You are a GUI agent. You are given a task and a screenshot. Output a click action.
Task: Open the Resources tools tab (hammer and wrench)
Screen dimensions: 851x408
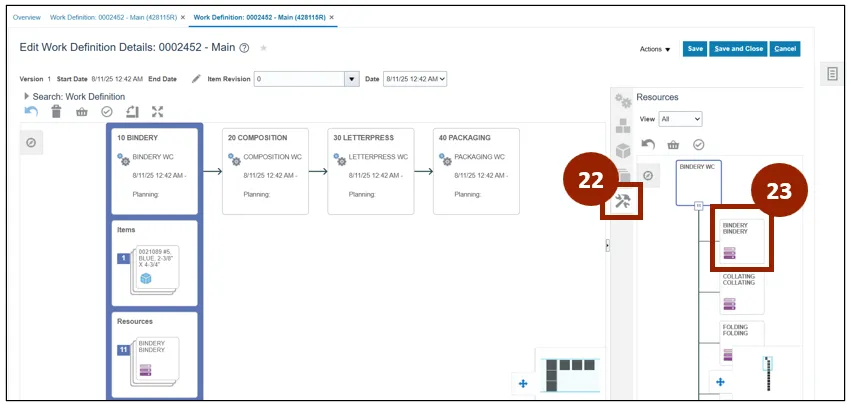coord(622,202)
